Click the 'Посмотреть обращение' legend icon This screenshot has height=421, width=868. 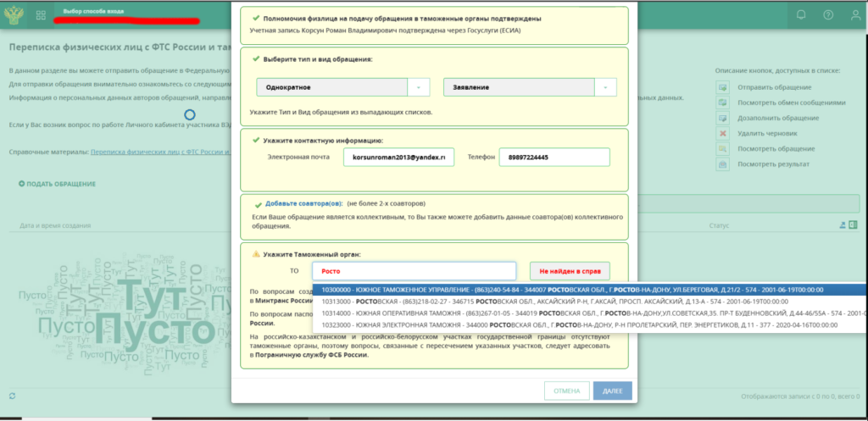pos(722,149)
